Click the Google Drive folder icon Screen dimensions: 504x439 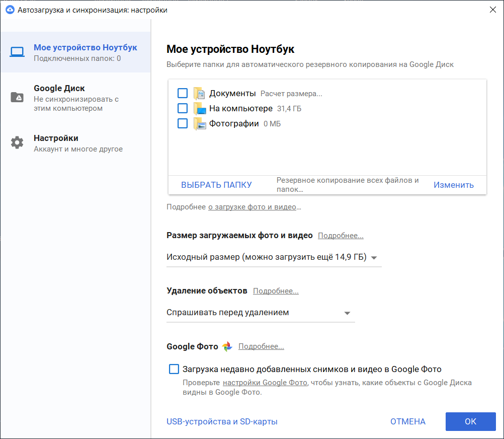pyautogui.click(x=17, y=97)
